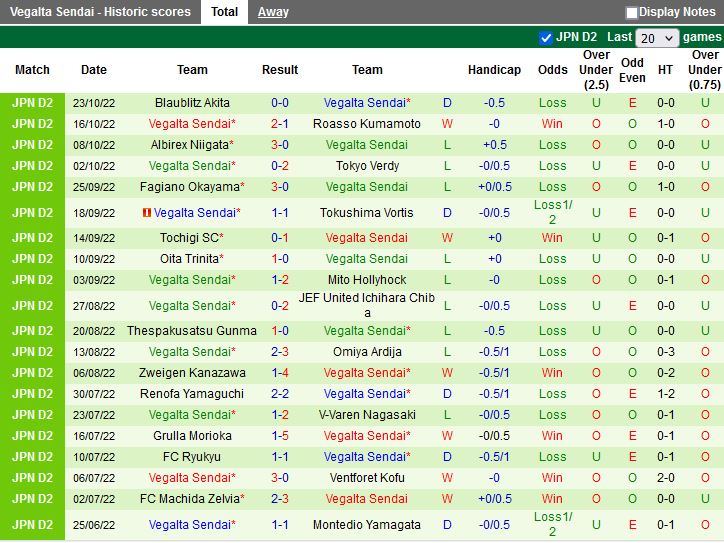Click Ventforet Kofu team name

(367, 477)
